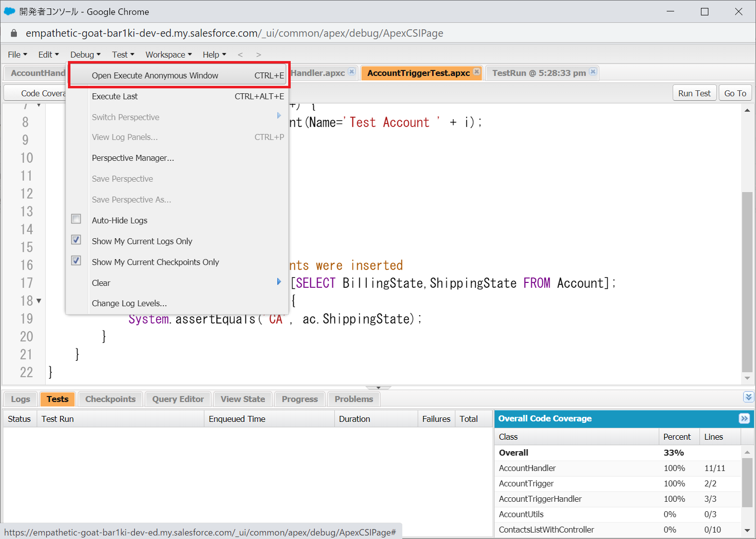Collapse code fold at line 18
The height and width of the screenshot is (539, 756).
coord(39,301)
